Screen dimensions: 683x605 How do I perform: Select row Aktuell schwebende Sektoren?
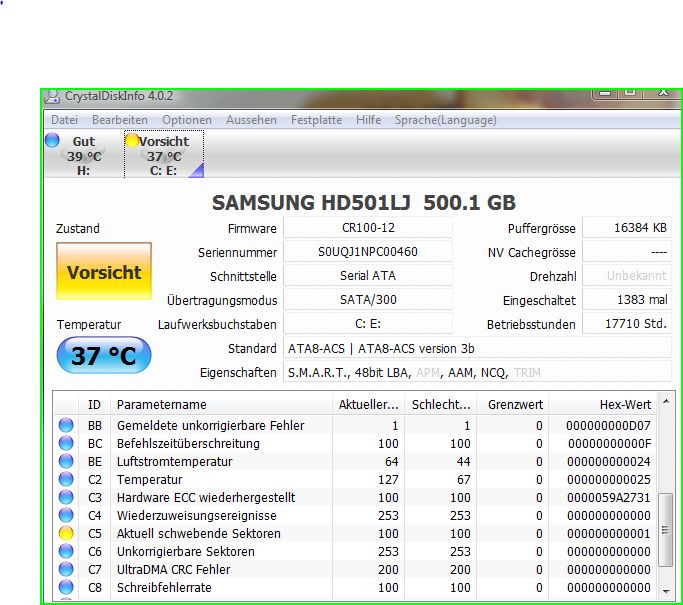coord(355,533)
